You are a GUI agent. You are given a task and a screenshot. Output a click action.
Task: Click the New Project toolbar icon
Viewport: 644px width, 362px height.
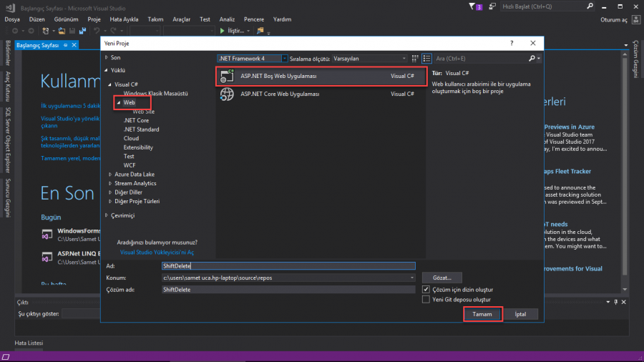point(46,31)
